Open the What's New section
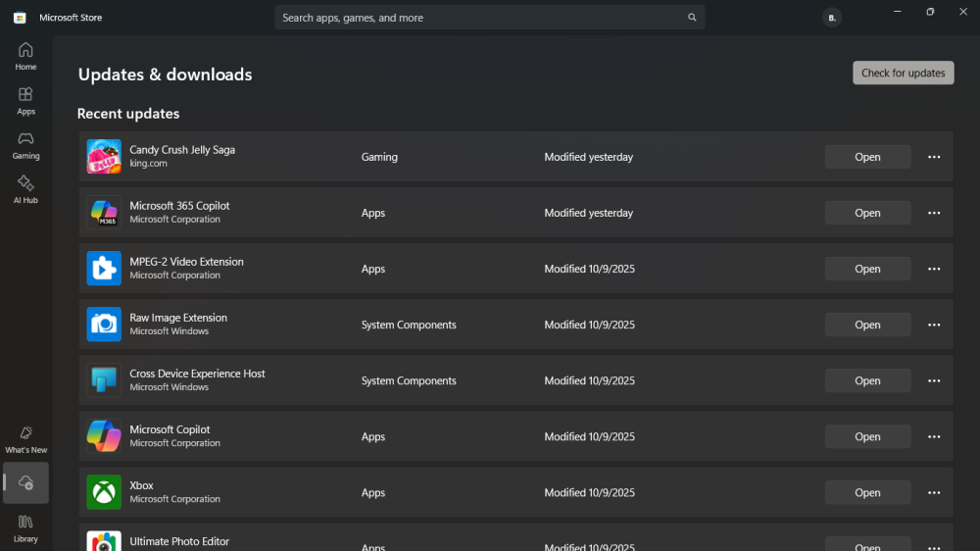This screenshot has height=551, width=980. click(25, 439)
